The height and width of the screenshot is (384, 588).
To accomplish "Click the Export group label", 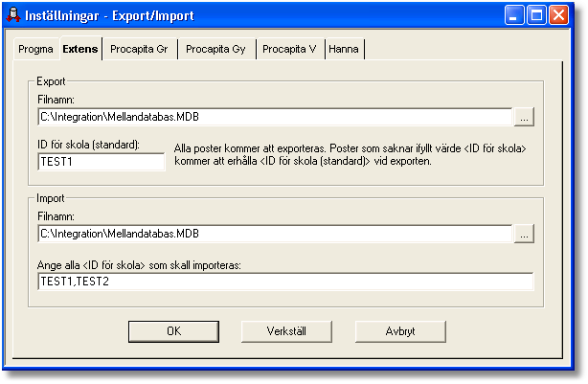I will coord(51,81).
